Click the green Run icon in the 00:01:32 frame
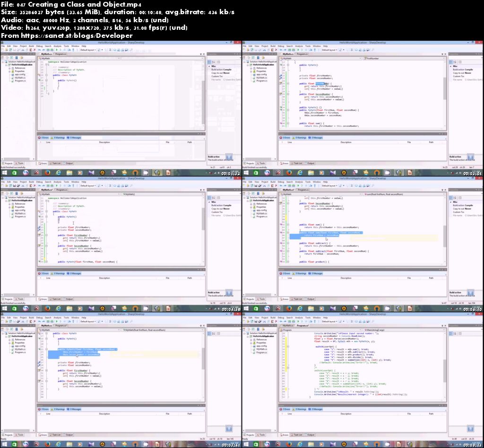484x448 pixels. [x=57, y=50]
